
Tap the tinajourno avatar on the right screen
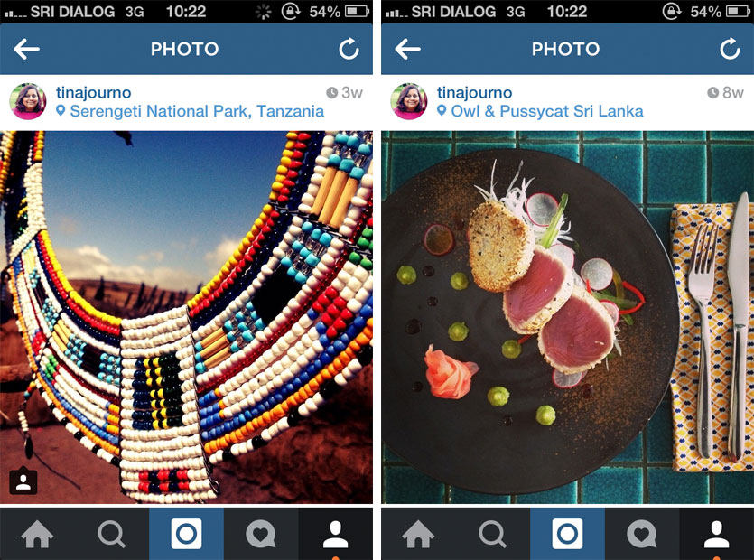pos(409,101)
